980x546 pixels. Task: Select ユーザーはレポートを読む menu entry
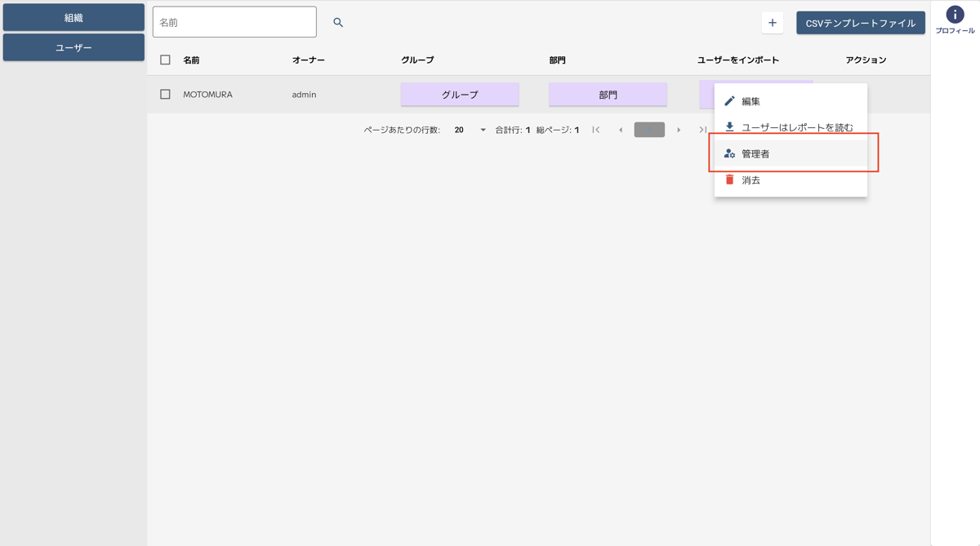click(796, 127)
